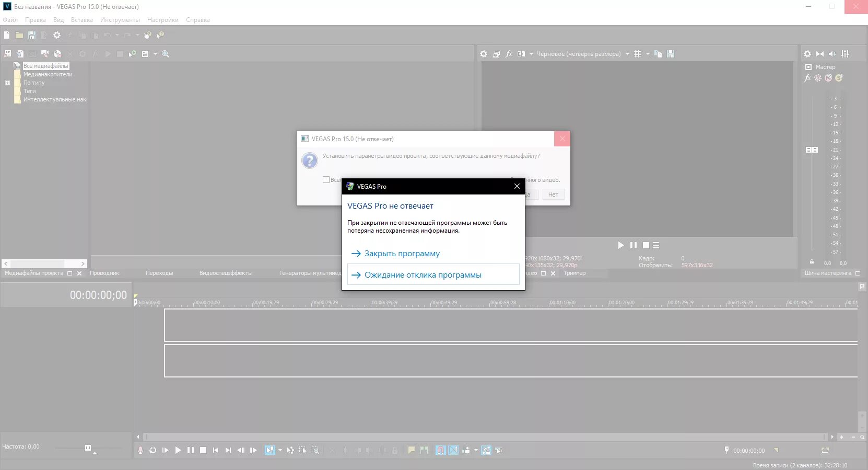The height and width of the screenshot is (470, 868).
Task: Open the 'Инструменты' menu
Action: (x=120, y=20)
